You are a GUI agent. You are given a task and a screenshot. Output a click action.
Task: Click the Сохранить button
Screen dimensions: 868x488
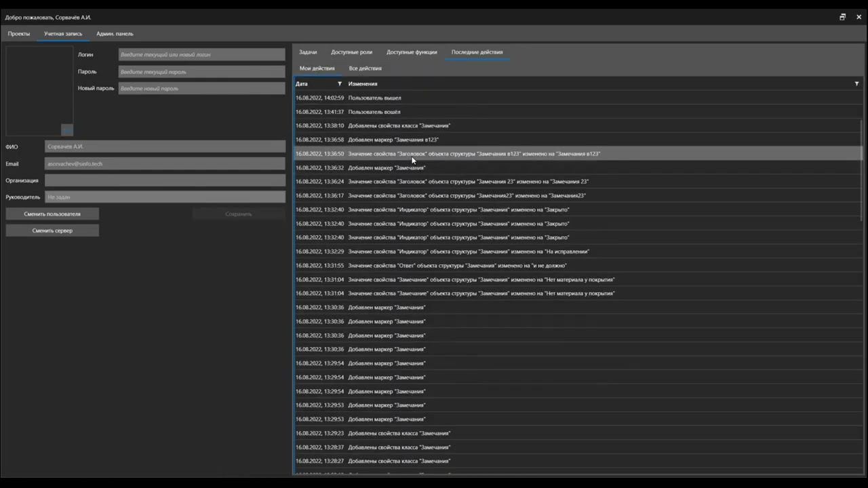click(239, 214)
